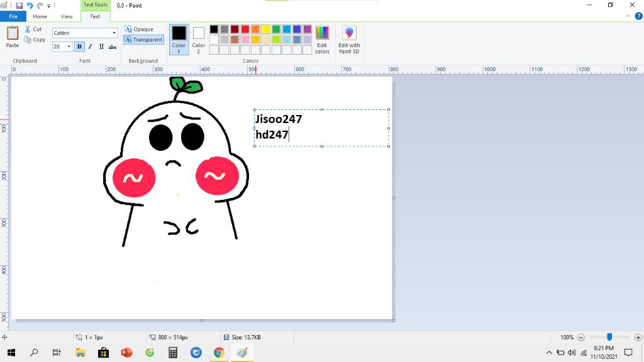Open PowerPoint from the taskbar
Screen dimensions: 644x362
[126, 353]
